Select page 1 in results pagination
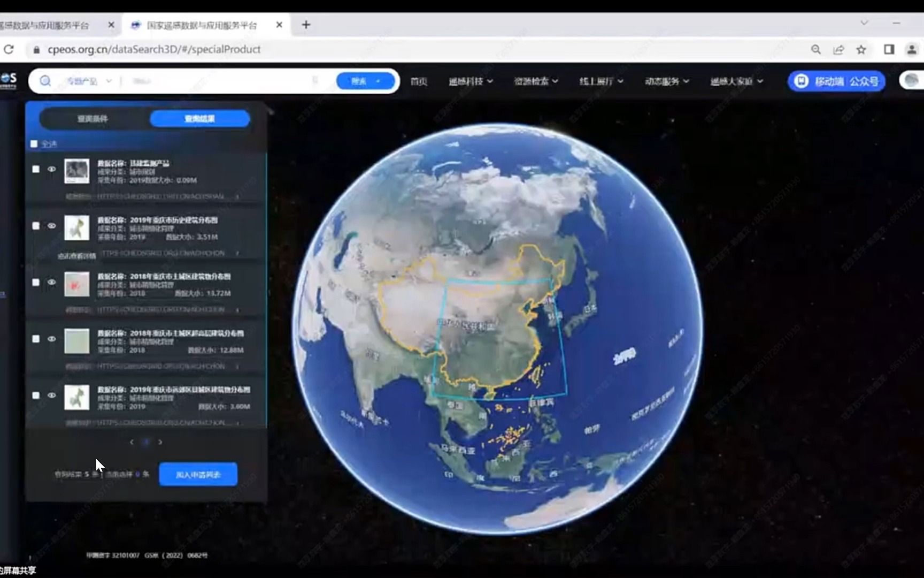The image size is (924, 578). (x=146, y=442)
